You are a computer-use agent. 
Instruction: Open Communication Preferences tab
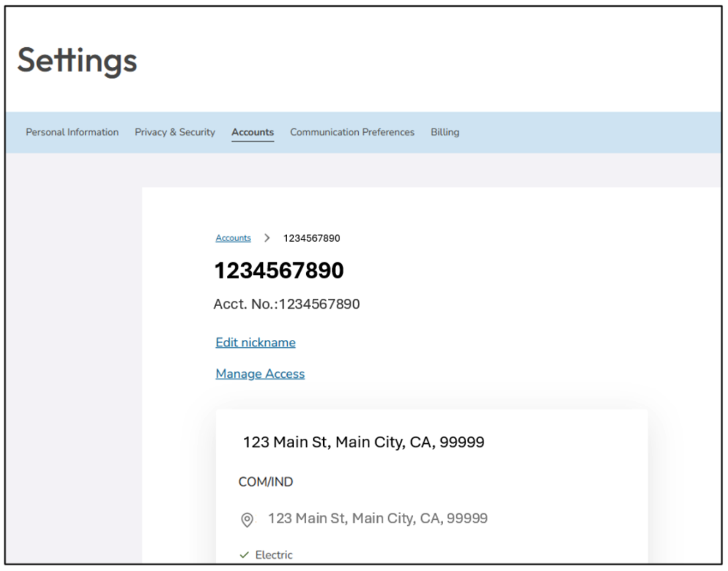[352, 132]
